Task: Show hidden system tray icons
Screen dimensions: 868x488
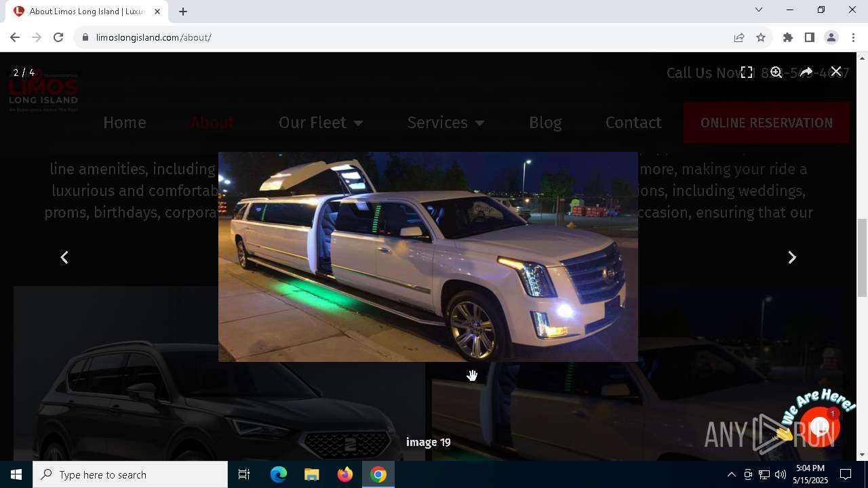Action: [731, 474]
